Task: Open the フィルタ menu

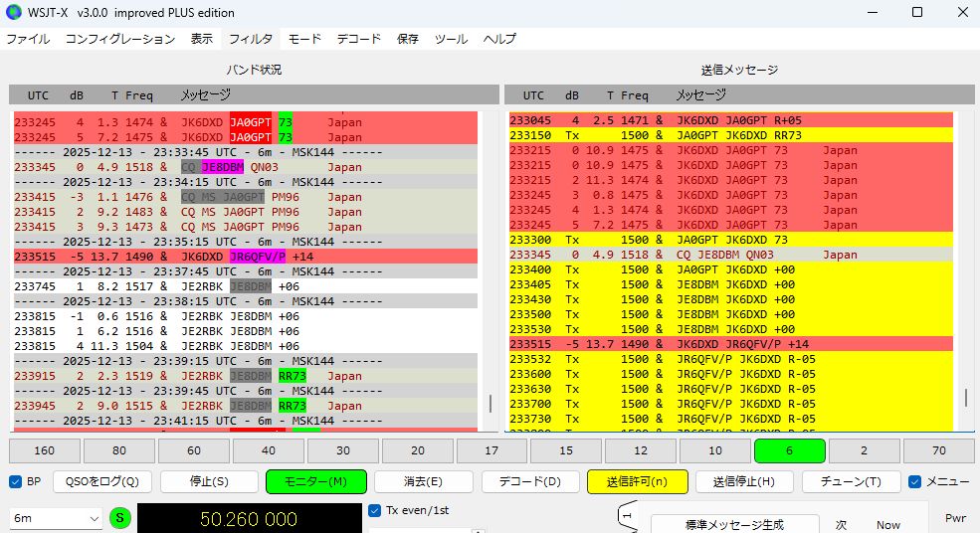Action: tap(251, 39)
